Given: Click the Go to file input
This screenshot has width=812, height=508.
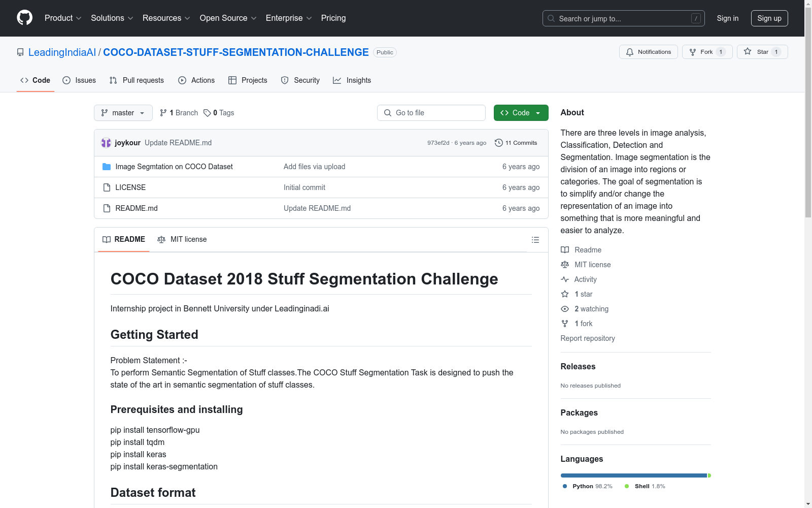Looking at the screenshot, I should (431, 113).
